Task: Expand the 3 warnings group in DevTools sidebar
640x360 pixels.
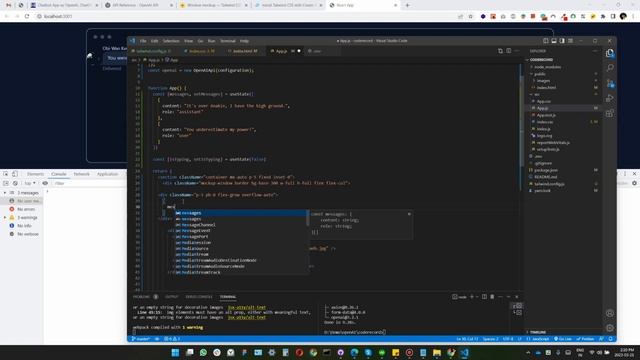Action: coord(5,218)
